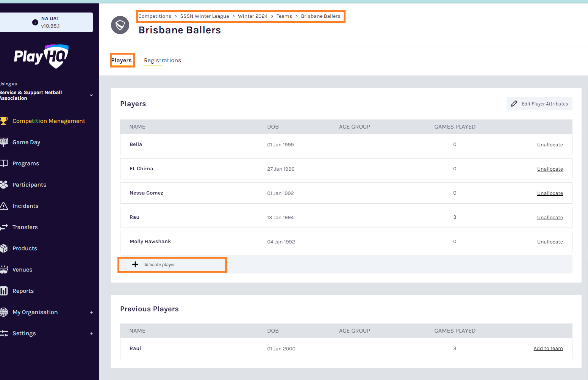
Task: Click the Brisbane Ballers breadcrumb text
Action: [321, 16]
